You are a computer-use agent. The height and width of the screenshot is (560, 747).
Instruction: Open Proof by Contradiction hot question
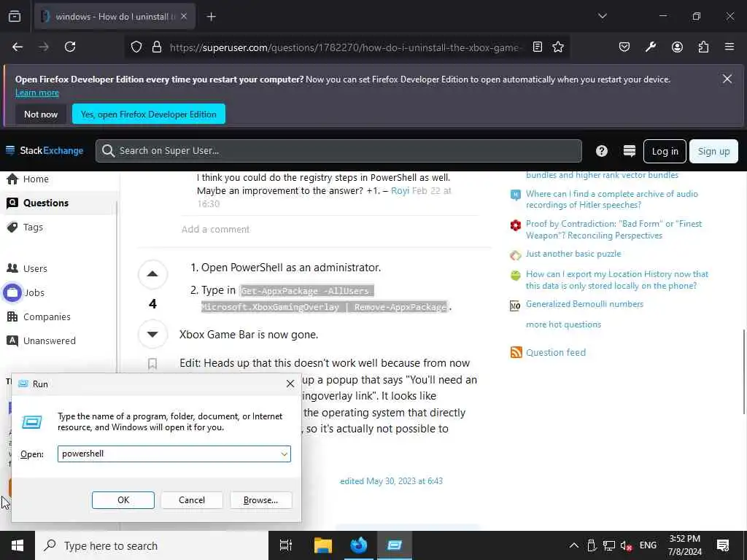tap(614, 230)
